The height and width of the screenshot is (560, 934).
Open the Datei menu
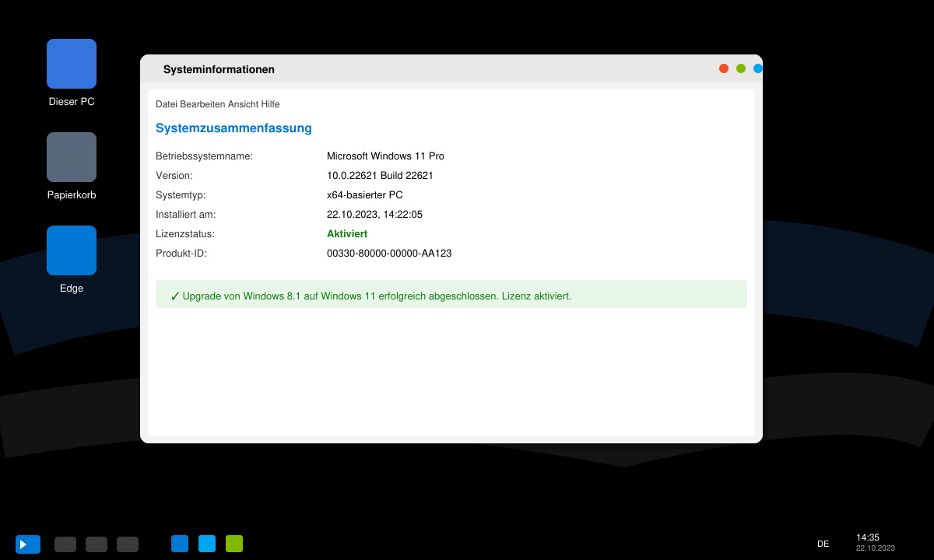[167, 104]
